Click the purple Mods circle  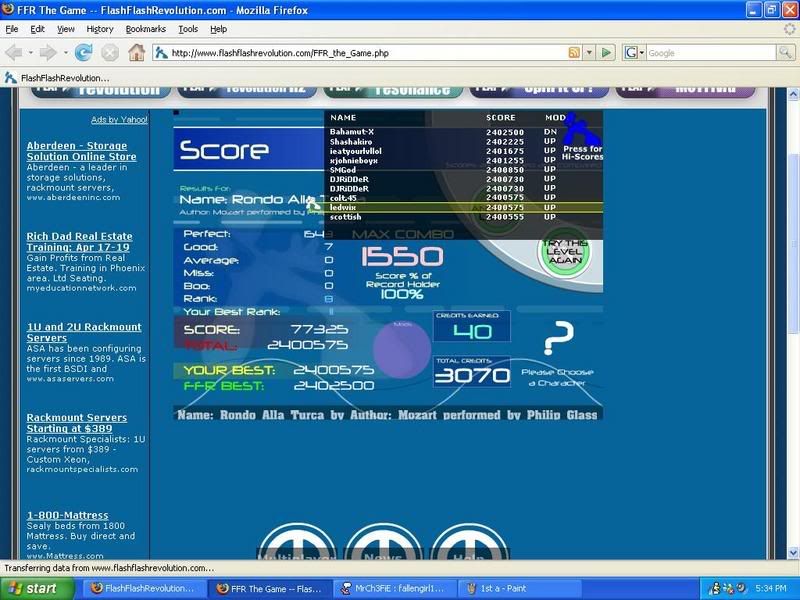click(x=402, y=349)
